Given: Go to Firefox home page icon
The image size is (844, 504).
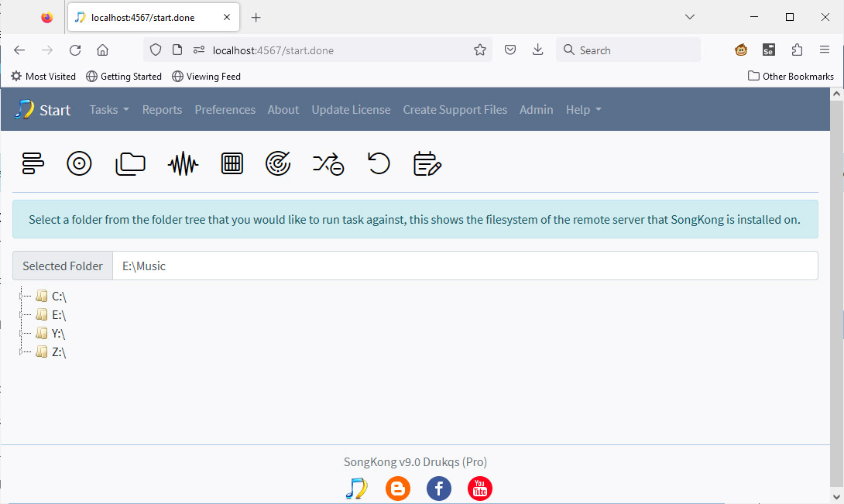Looking at the screenshot, I should point(102,50).
